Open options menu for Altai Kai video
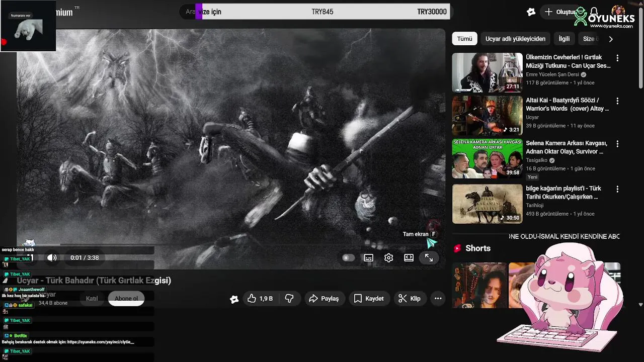Image resolution: width=644 pixels, height=362 pixels. click(617, 101)
